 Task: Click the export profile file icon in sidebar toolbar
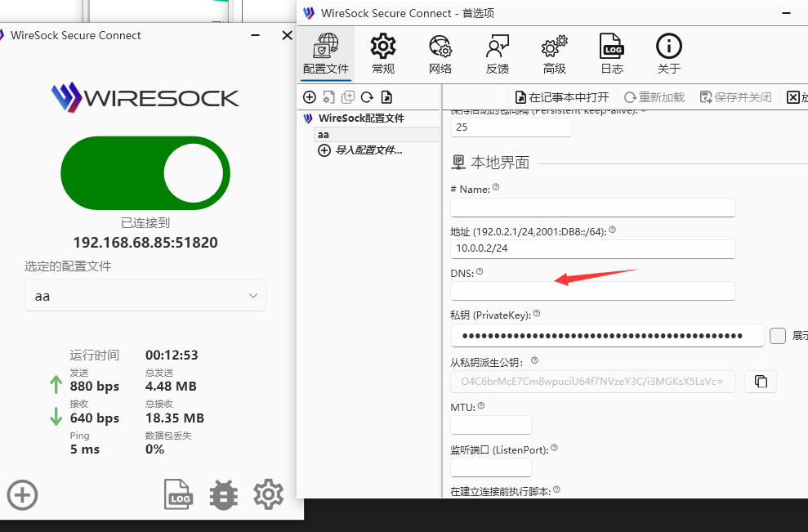tap(386, 97)
